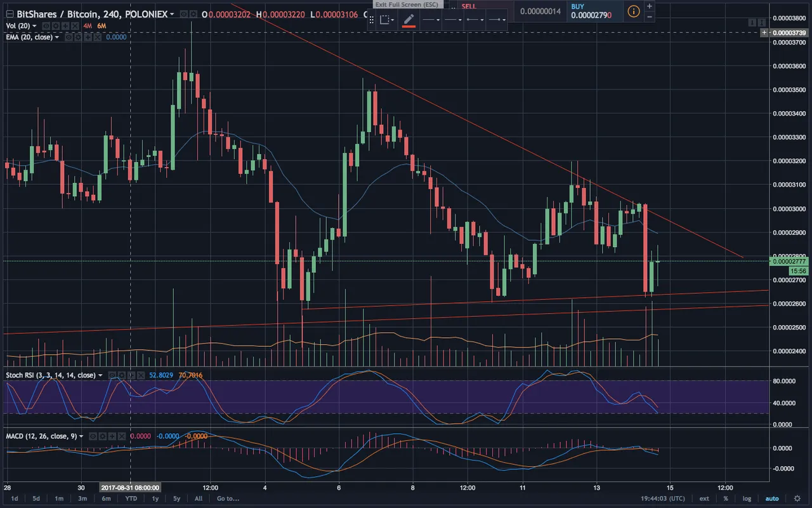Hide the Vol (20) indicator with eye icon

point(46,26)
